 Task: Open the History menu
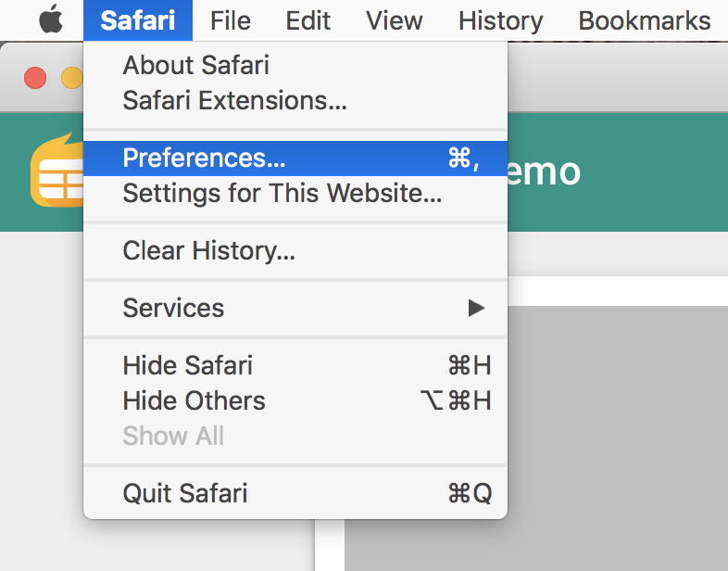click(500, 20)
